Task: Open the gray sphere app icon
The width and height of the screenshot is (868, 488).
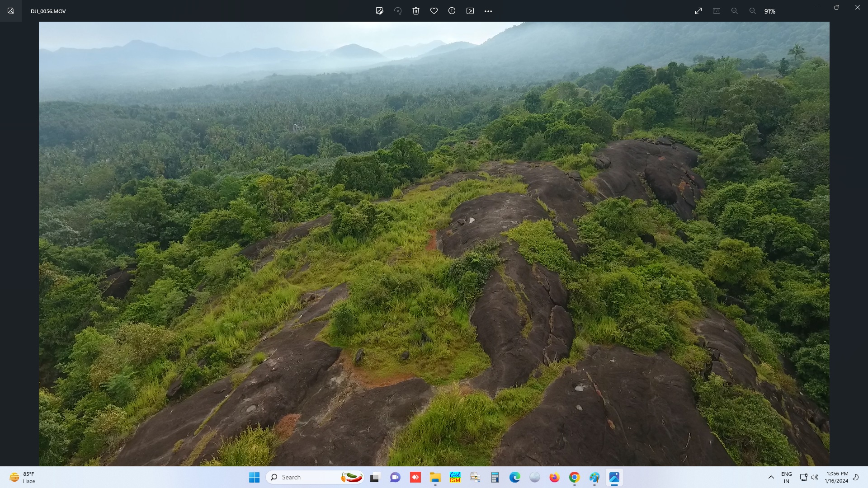Action: [x=535, y=477]
